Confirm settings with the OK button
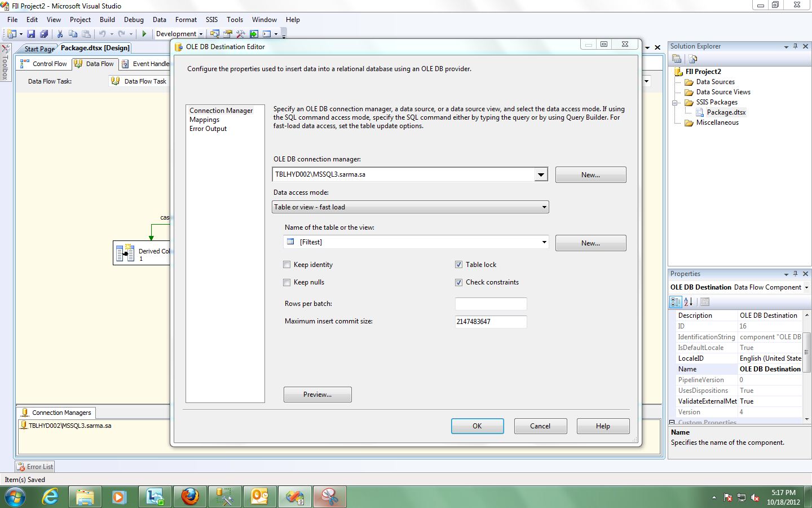812x508 pixels. 477,426
